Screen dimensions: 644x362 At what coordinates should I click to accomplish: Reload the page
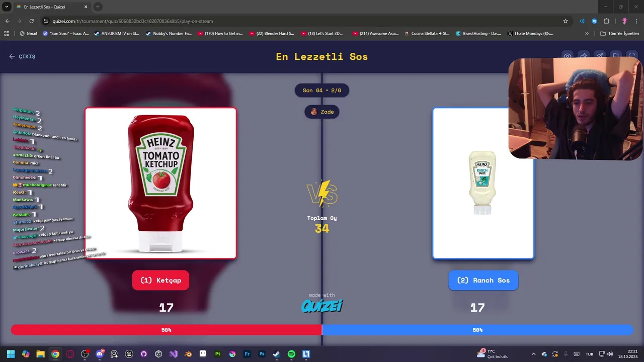(x=31, y=21)
